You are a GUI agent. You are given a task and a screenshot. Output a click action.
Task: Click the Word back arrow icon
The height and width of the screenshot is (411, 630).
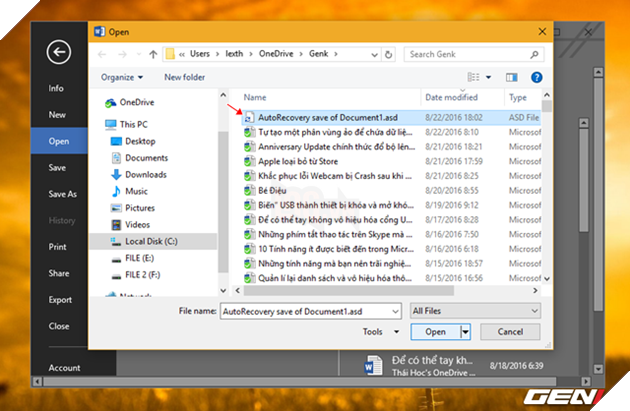coord(58,53)
